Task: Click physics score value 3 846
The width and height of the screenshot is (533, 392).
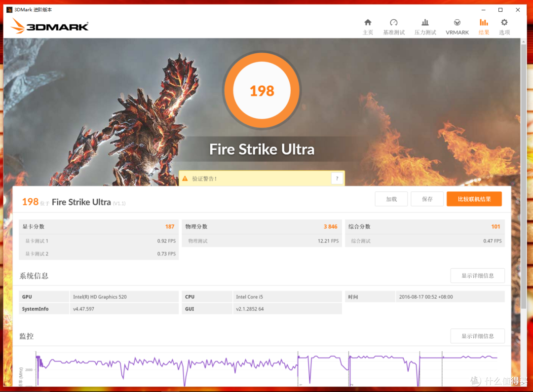Action: [330, 227]
